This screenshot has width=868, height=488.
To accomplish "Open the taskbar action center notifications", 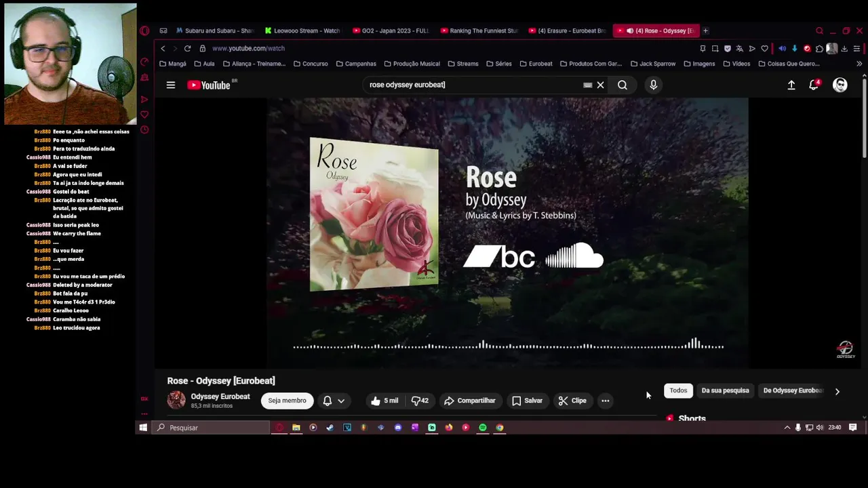I will click(853, 428).
